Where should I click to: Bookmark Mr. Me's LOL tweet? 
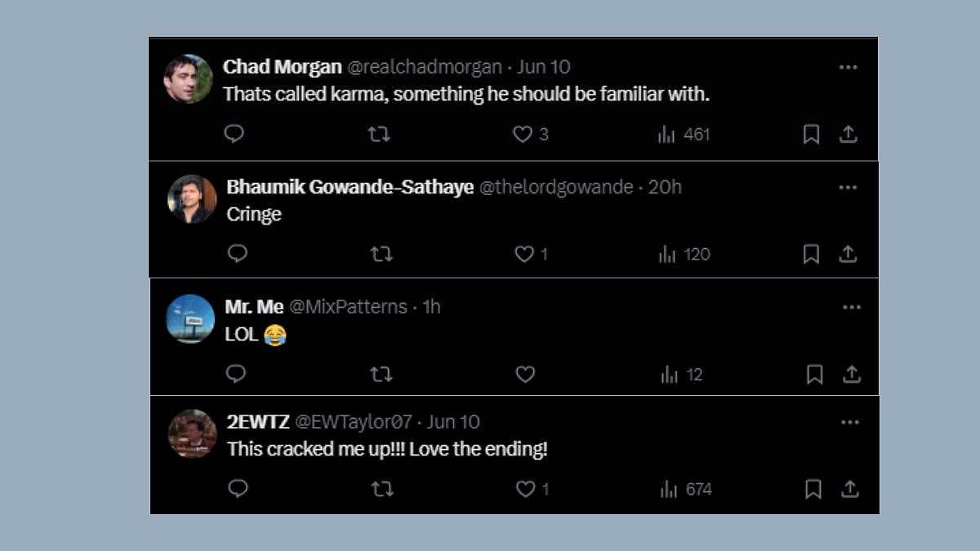814,374
